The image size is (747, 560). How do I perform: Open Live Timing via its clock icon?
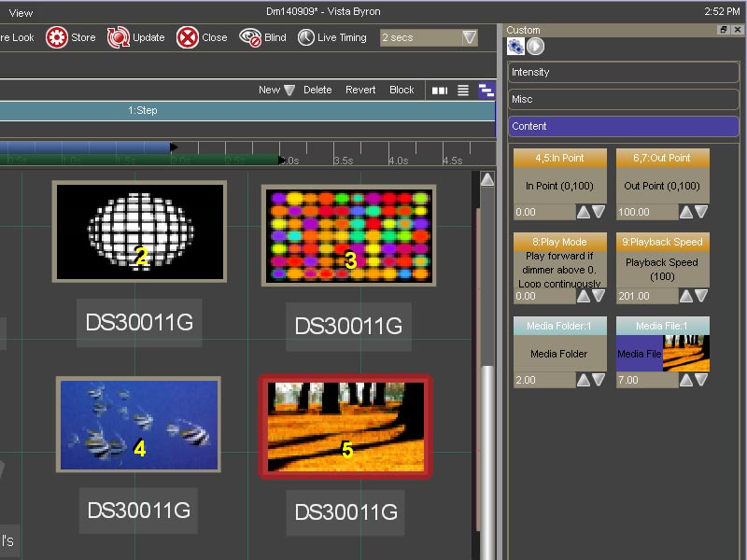pyautogui.click(x=306, y=37)
